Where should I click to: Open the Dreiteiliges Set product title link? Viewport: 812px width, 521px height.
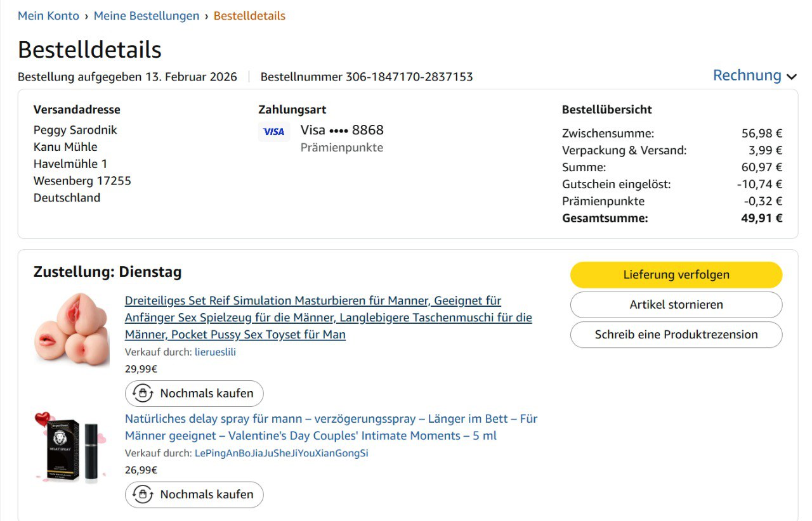click(x=328, y=318)
